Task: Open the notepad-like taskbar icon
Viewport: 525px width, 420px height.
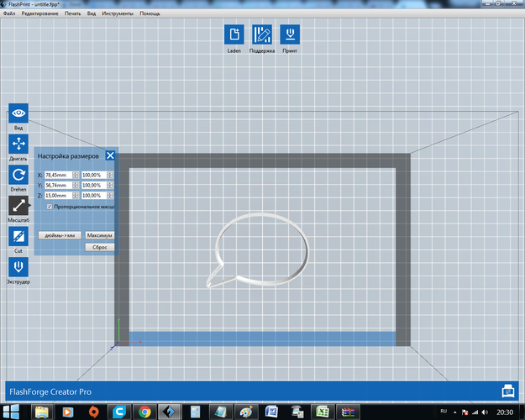Action: pos(221,412)
